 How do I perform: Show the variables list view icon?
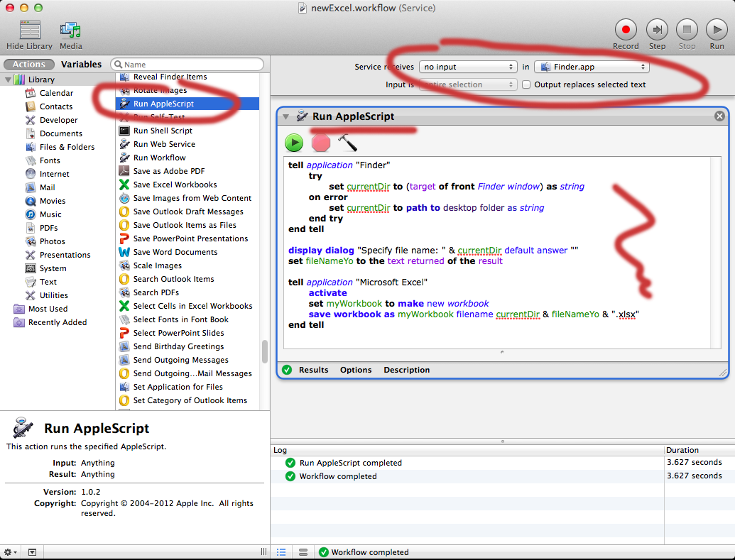coord(303,552)
